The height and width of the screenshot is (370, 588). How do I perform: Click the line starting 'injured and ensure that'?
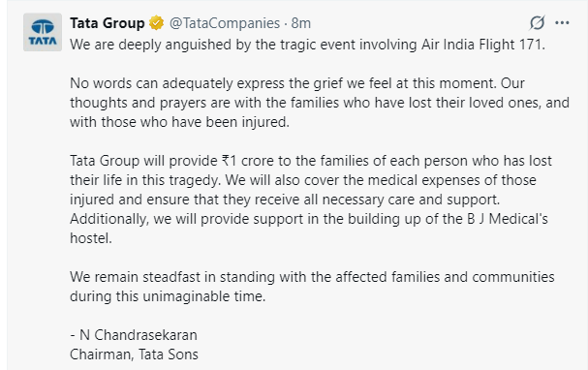click(x=285, y=200)
